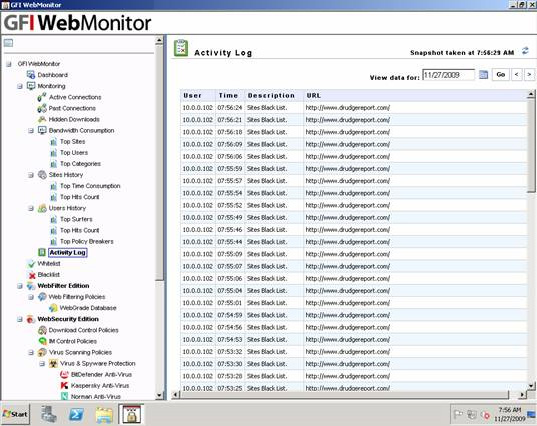Image resolution: width=537 pixels, height=426 pixels.
Task: Click the Go button
Action: [500, 74]
